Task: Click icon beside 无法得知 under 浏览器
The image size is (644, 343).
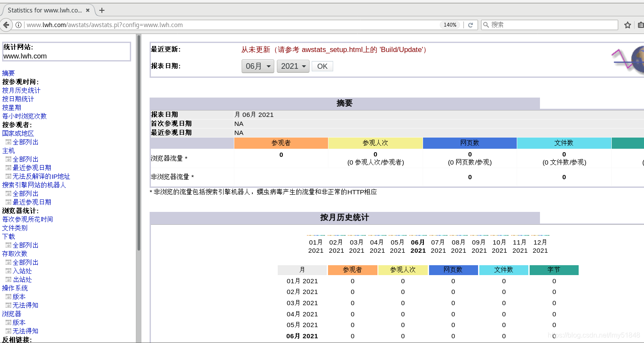Action: 8,331
